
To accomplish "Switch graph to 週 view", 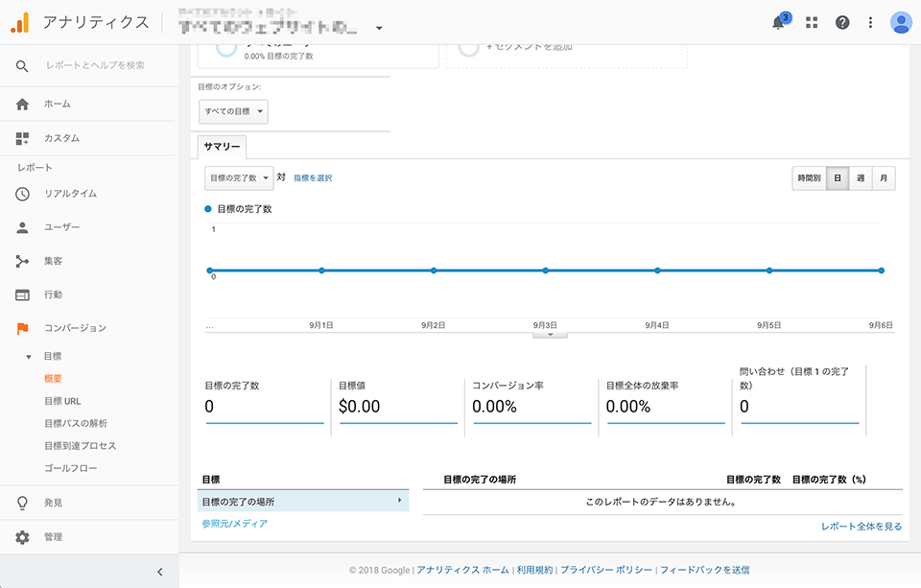I will (x=861, y=178).
